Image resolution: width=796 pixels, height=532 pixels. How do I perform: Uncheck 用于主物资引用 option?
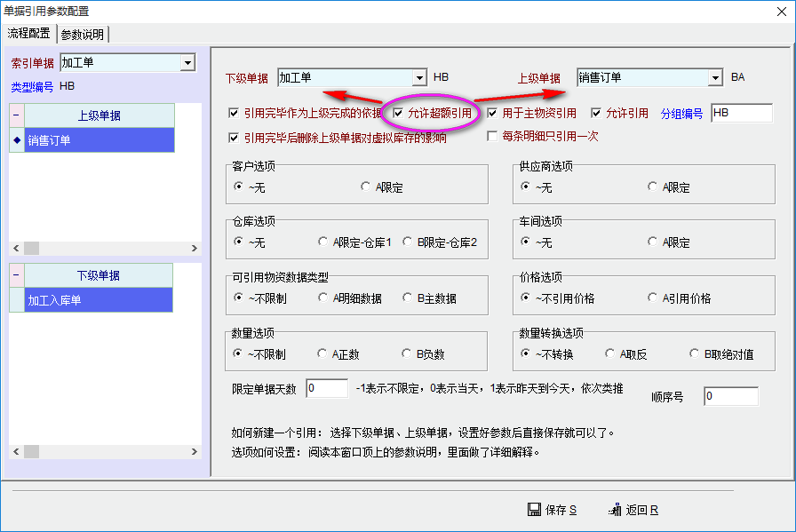pyautogui.click(x=492, y=114)
